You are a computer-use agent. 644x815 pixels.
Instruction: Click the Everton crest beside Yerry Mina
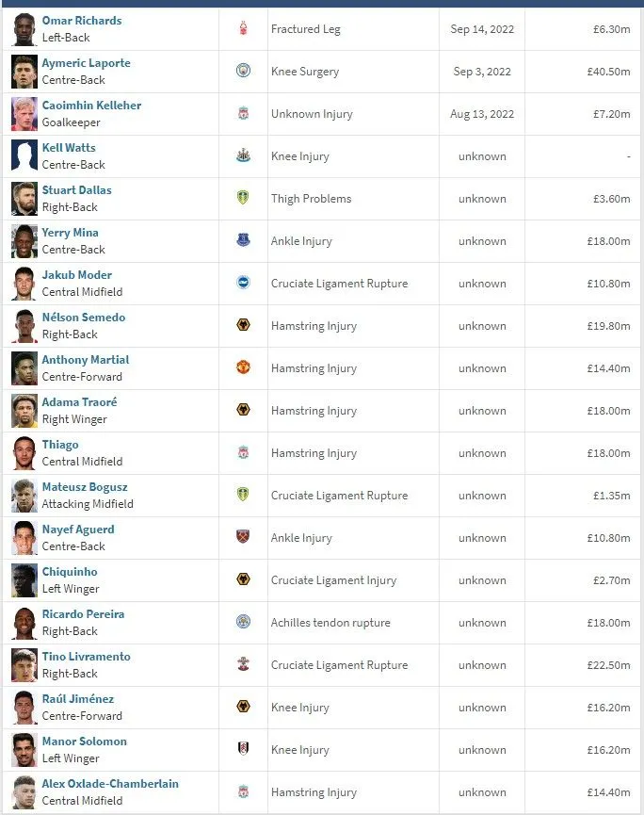click(243, 241)
